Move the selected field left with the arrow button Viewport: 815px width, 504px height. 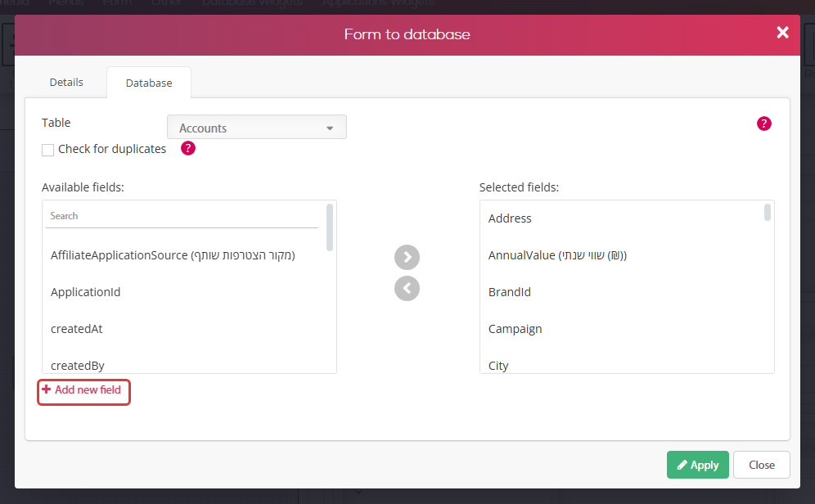point(407,288)
